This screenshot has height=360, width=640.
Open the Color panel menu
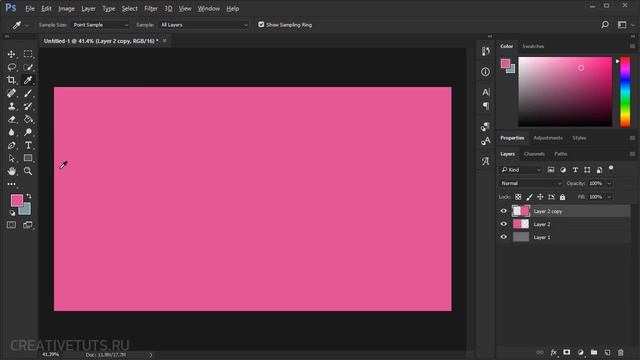632,47
